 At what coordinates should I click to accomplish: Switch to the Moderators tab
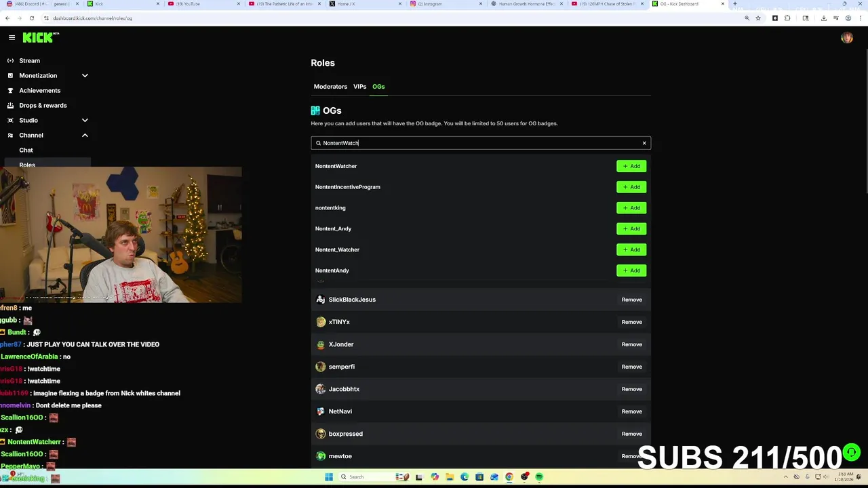pos(330,87)
